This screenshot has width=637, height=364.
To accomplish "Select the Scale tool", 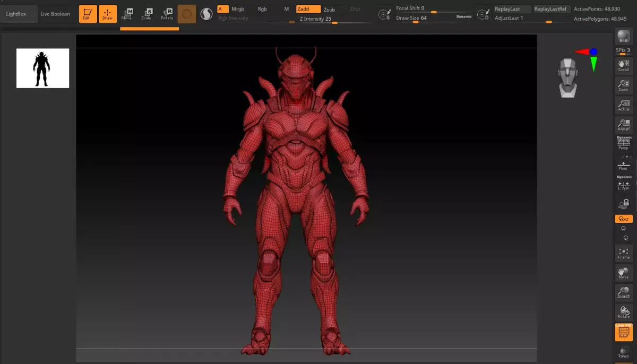I will (147, 14).
